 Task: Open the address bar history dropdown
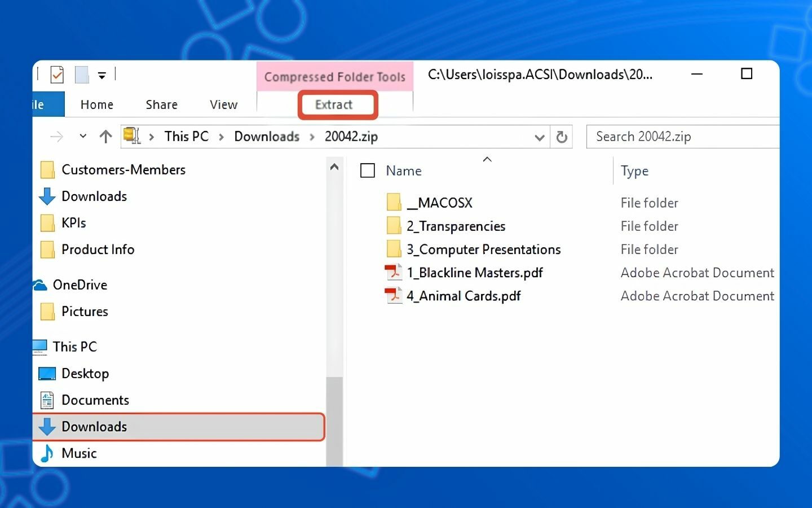pyautogui.click(x=540, y=137)
